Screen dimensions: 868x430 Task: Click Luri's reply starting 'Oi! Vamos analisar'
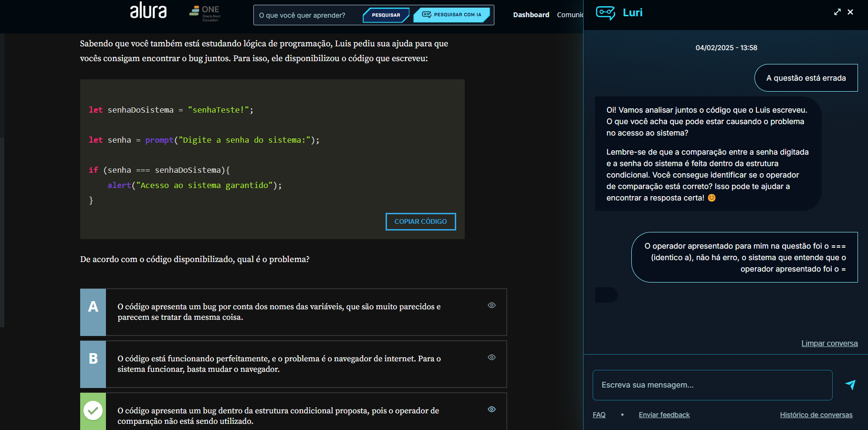pos(708,154)
